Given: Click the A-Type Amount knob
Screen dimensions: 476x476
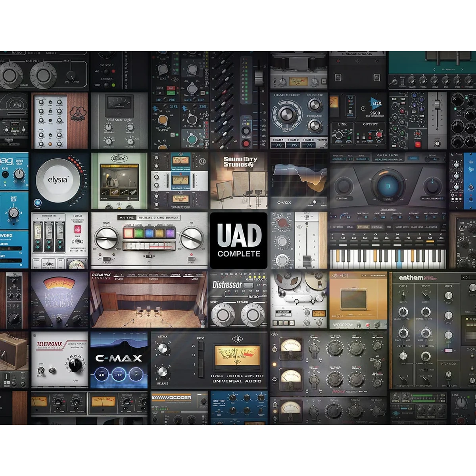Looking at the screenshot, I should [106, 238].
